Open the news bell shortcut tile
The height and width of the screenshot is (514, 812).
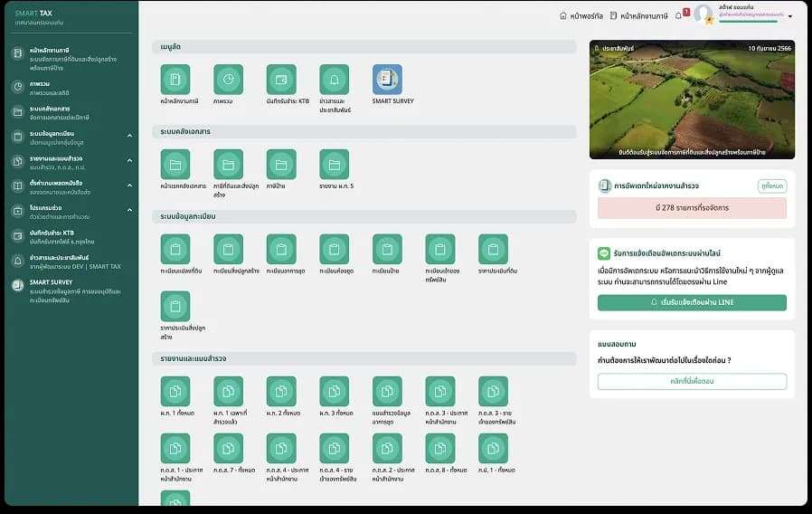coord(334,80)
